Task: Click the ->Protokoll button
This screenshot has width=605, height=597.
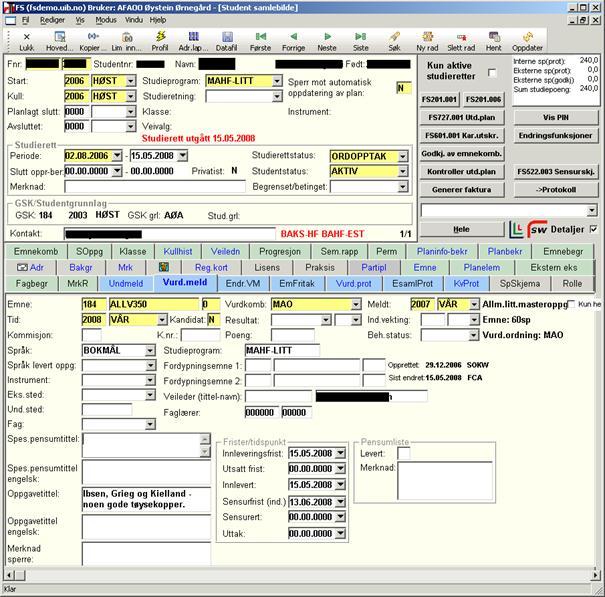Action: 556,190
